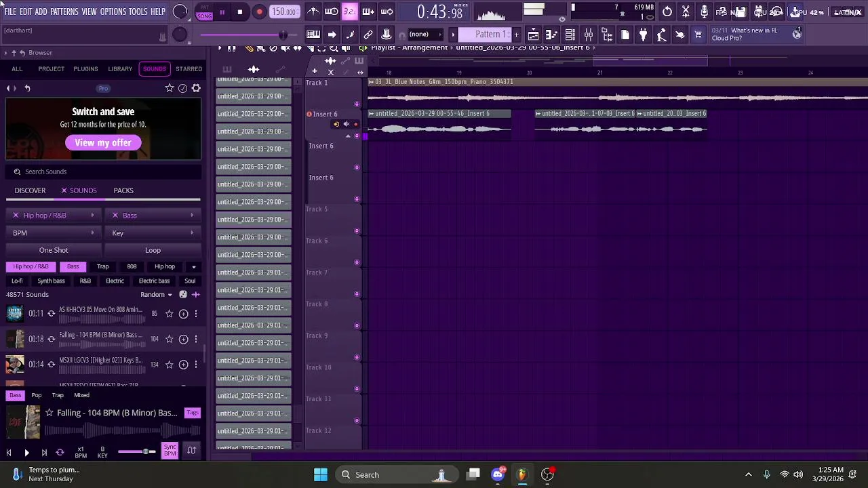Click the random dice icon

(x=183, y=295)
